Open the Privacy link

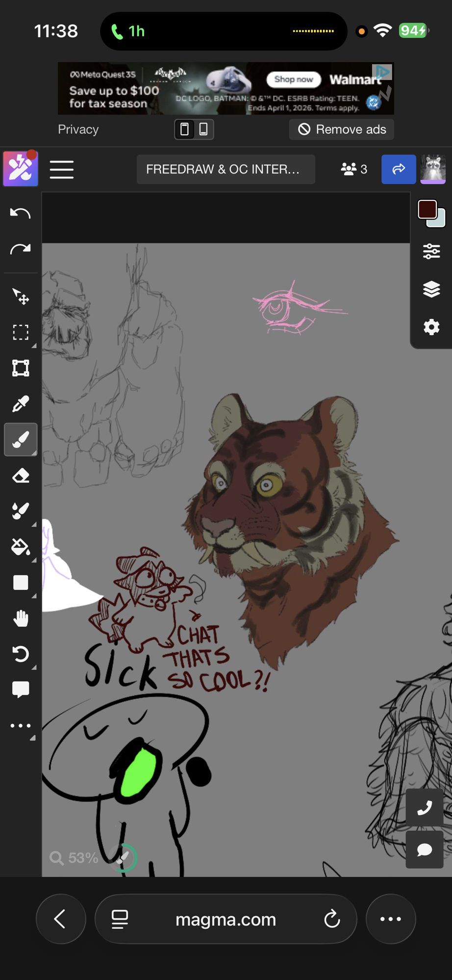[78, 129]
